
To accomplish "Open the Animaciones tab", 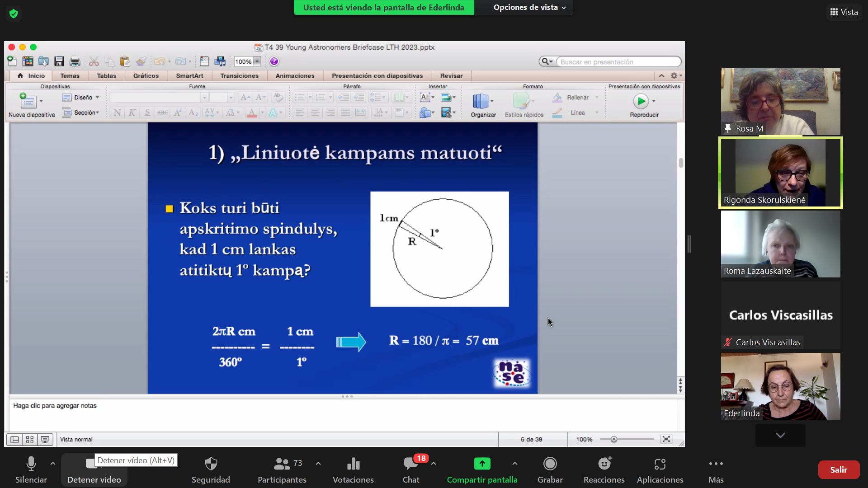I will pyautogui.click(x=295, y=76).
